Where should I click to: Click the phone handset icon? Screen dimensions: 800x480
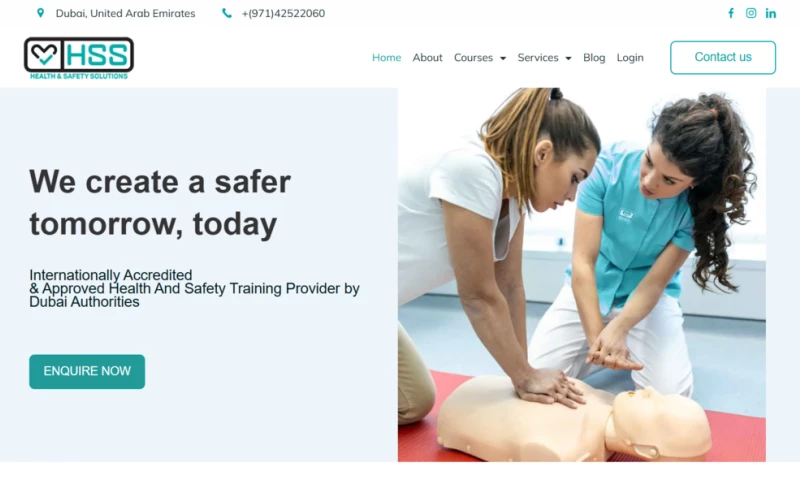tap(227, 13)
